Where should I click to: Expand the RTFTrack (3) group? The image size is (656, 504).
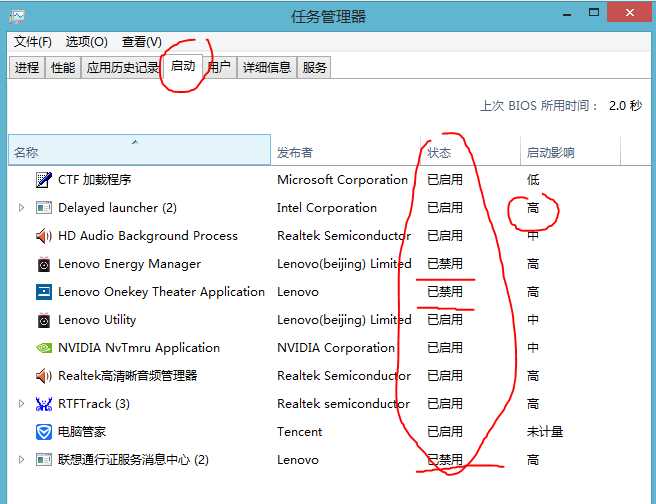[21, 404]
